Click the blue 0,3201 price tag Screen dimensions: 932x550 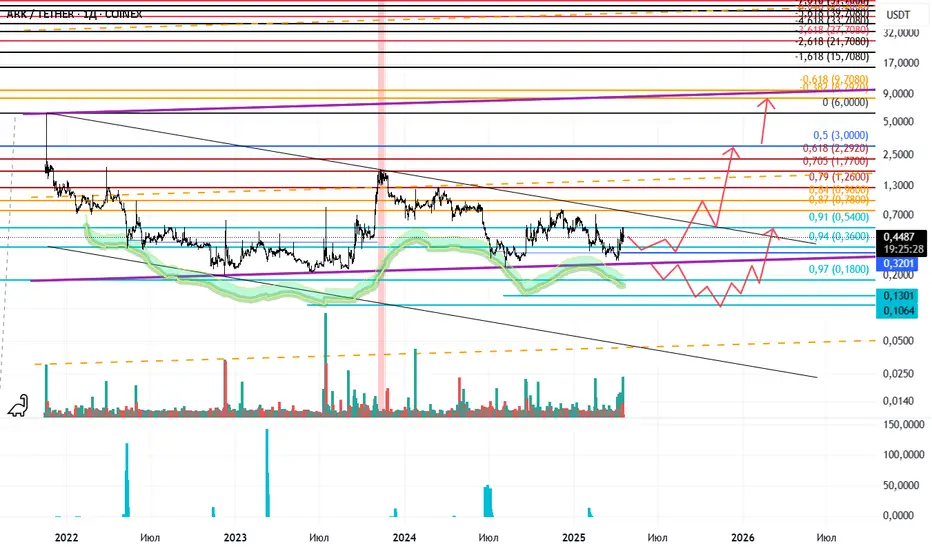[897, 263]
